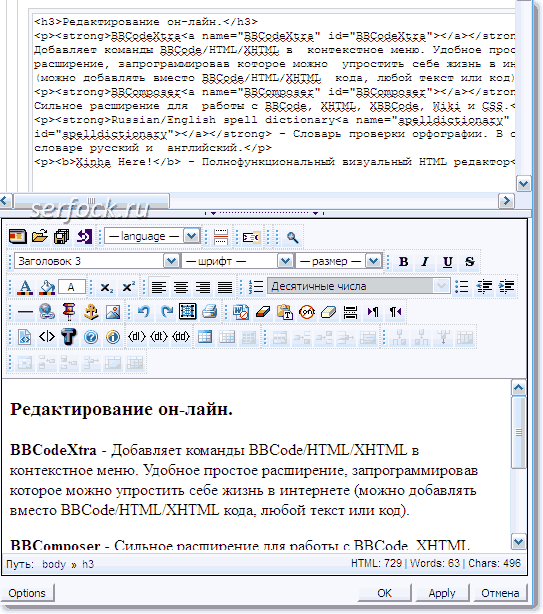The width and height of the screenshot is (543, 614).
Task: Click the select all icon
Action: click(x=188, y=312)
